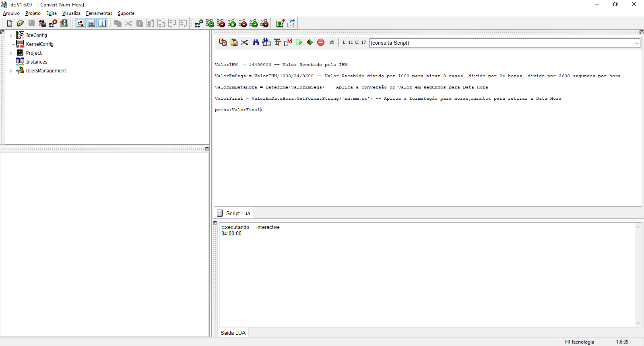Open the Projeto menu
Image resolution: width=644 pixels, height=346 pixels.
33,13
